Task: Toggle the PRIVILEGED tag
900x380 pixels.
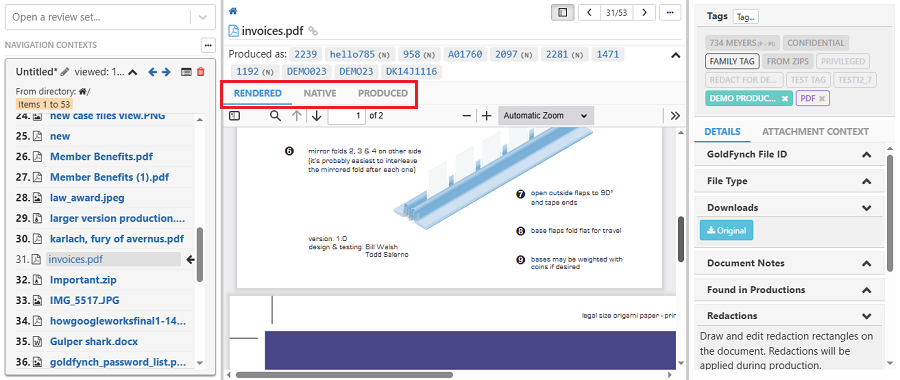Action: point(843,61)
